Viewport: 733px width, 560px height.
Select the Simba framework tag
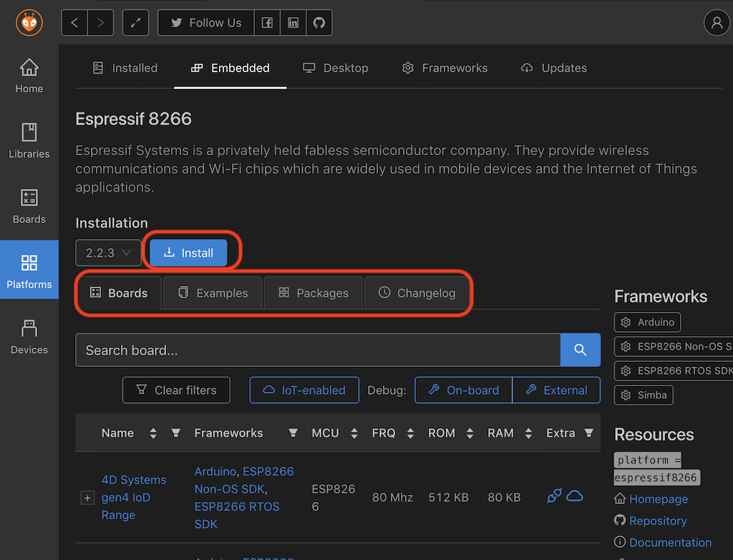point(644,395)
